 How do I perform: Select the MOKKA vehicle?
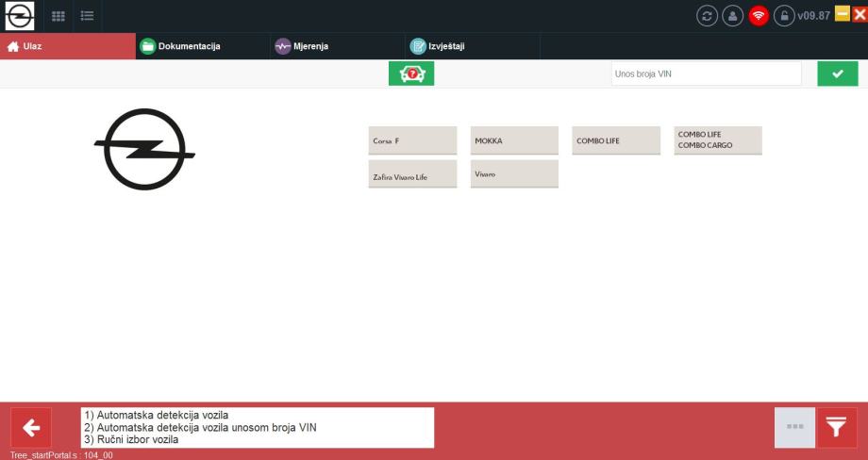tap(514, 140)
